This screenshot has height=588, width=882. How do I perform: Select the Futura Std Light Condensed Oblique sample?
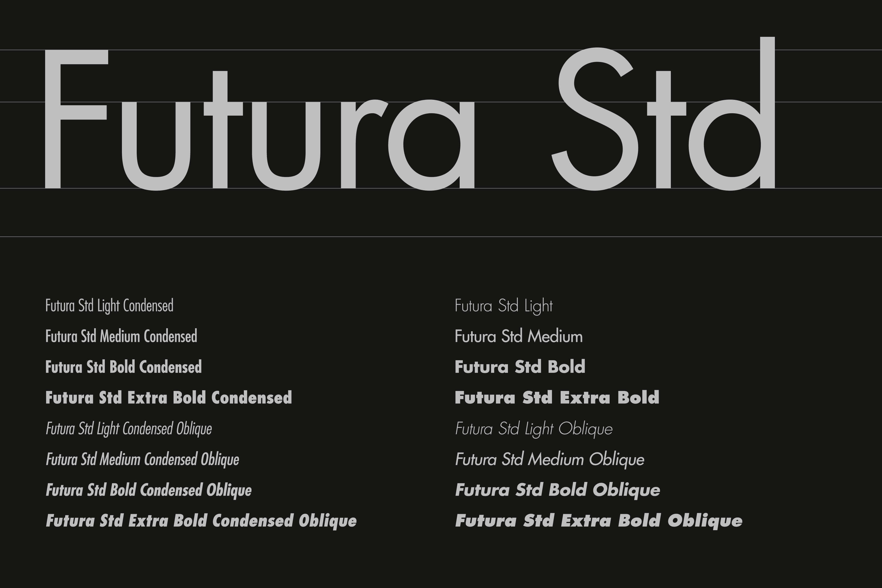click(129, 429)
